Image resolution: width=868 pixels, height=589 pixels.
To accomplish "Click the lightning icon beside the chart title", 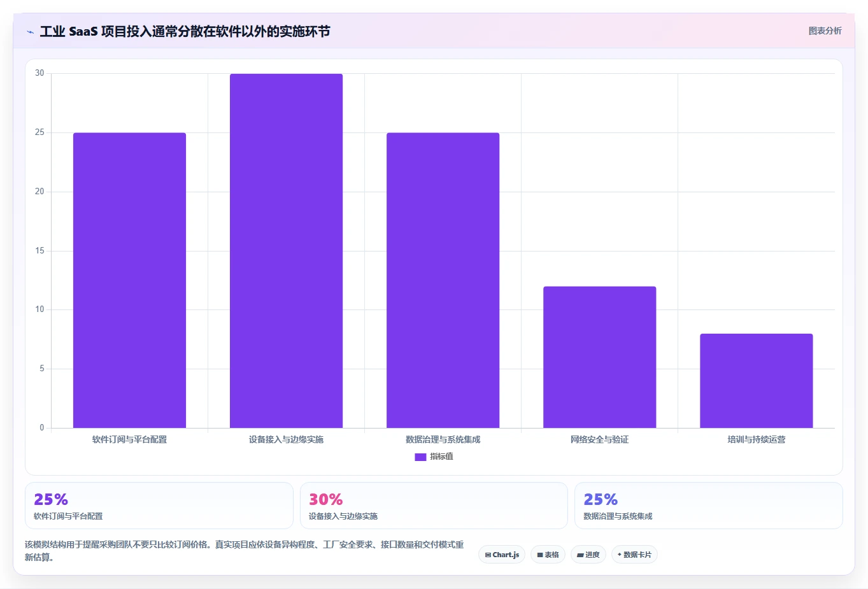I will pos(30,32).
